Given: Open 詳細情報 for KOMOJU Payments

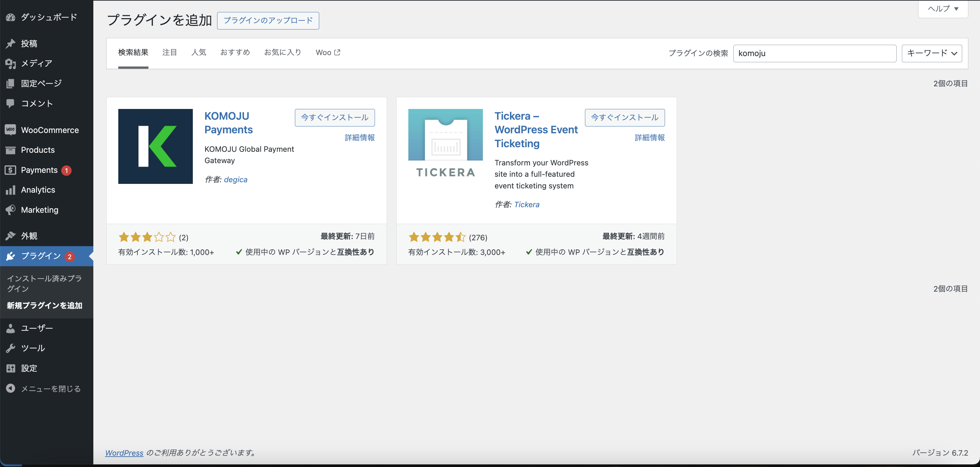Looking at the screenshot, I should click(x=359, y=138).
